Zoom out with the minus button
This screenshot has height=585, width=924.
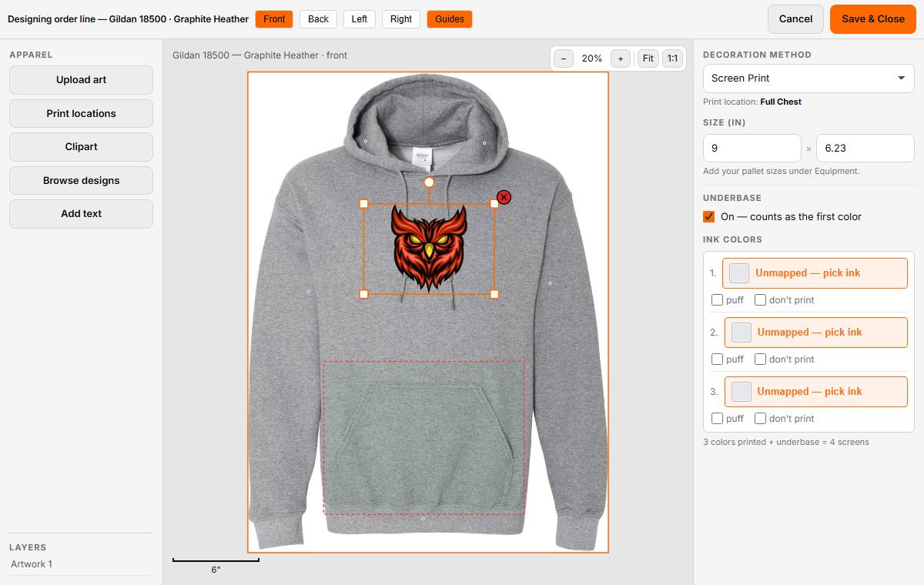pyautogui.click(x=564, y=58)
